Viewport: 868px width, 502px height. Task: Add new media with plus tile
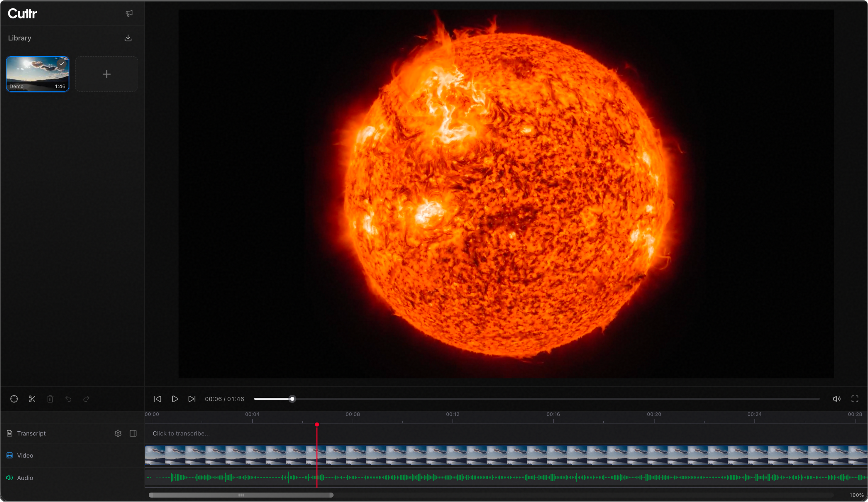point(106,74)
